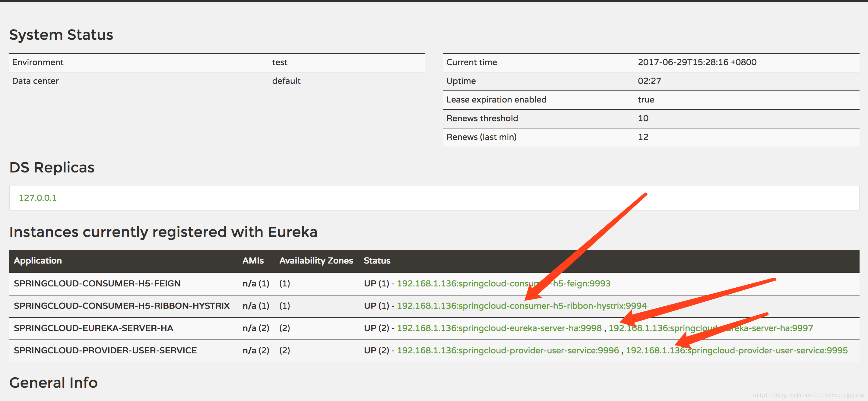The height and width of the screenshot is (401, 868).
Task: Click the Lease expiration enabled label
Action: (x=496, y=100)
